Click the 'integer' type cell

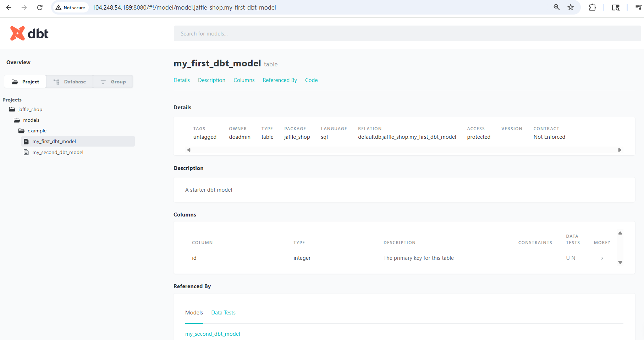[302, 258]
